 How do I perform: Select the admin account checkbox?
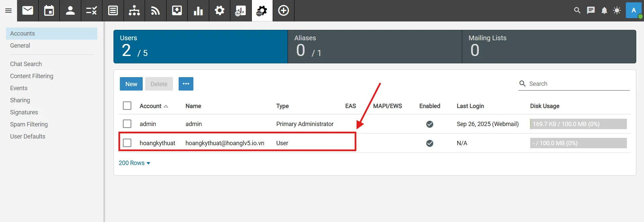tap(127, 124)
